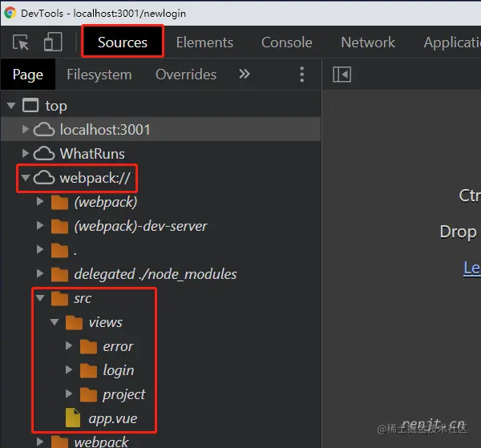
Task: Select the webpack:// row text
Action: (x=95, y=178)
